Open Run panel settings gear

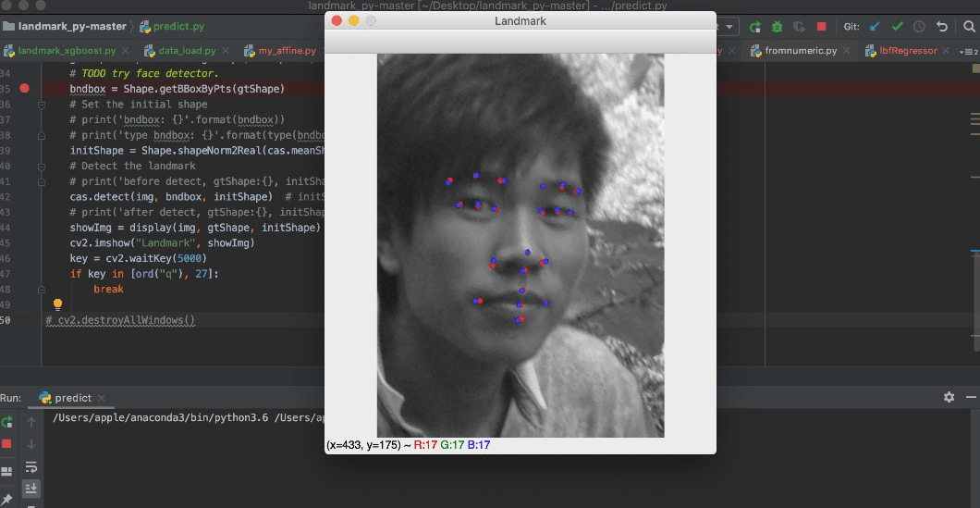[949, 397]
